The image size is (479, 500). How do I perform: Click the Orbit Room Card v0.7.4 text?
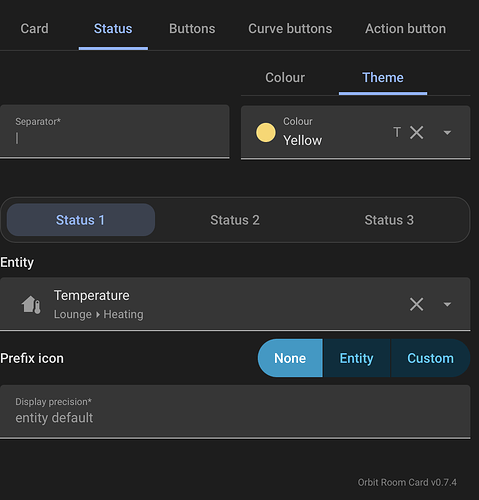407,482
